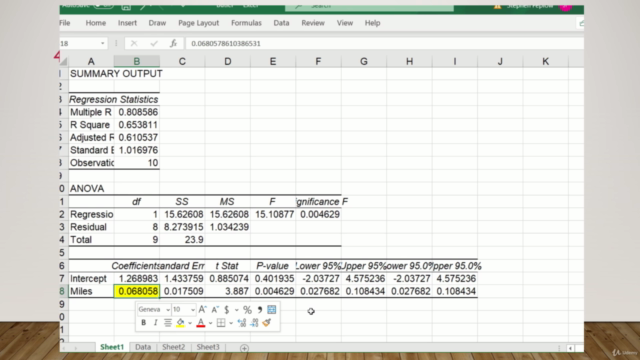Click into the formula bar value
640x360 pixels.
[226, 43]
